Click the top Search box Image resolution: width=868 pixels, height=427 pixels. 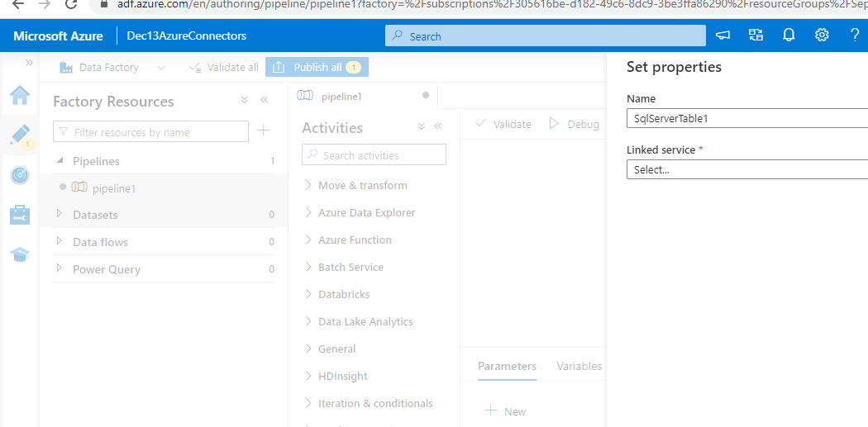coord(546,36)
